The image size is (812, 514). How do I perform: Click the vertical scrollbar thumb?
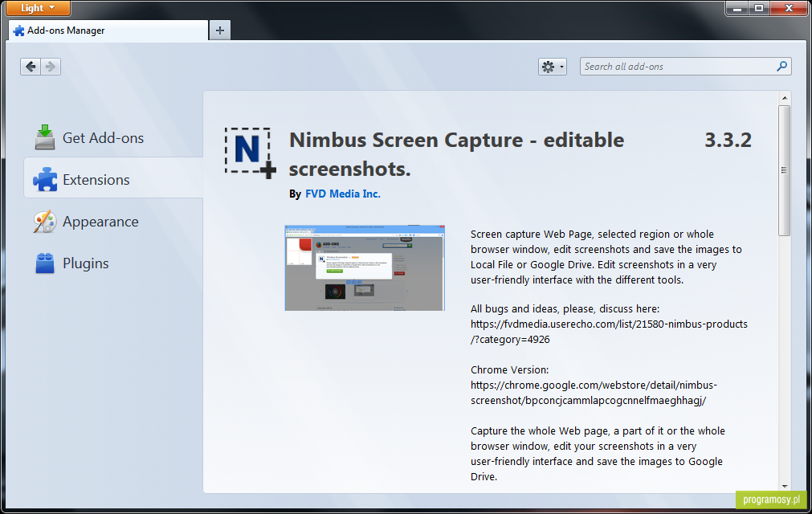pos(785,170)
